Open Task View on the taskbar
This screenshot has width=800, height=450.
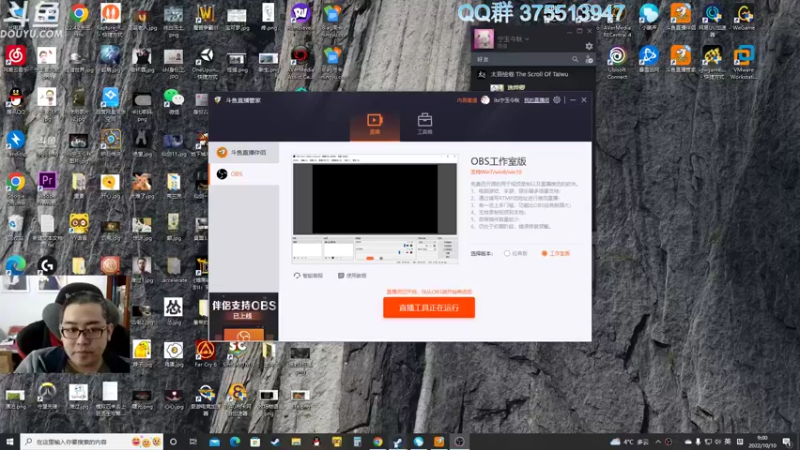[193, 441]
